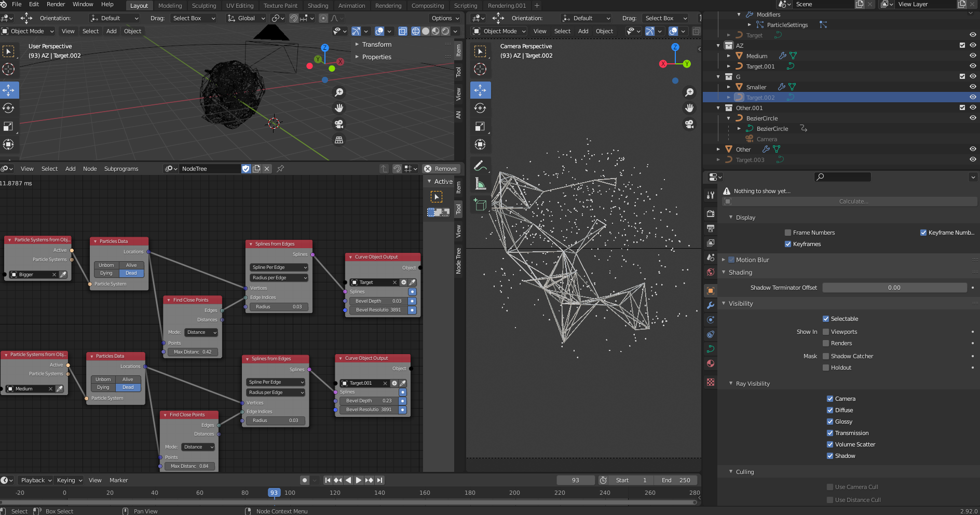Hide the Target.001 object in the outliner
The height and width of the screenshot is (515, 980).
pos(972,66)
